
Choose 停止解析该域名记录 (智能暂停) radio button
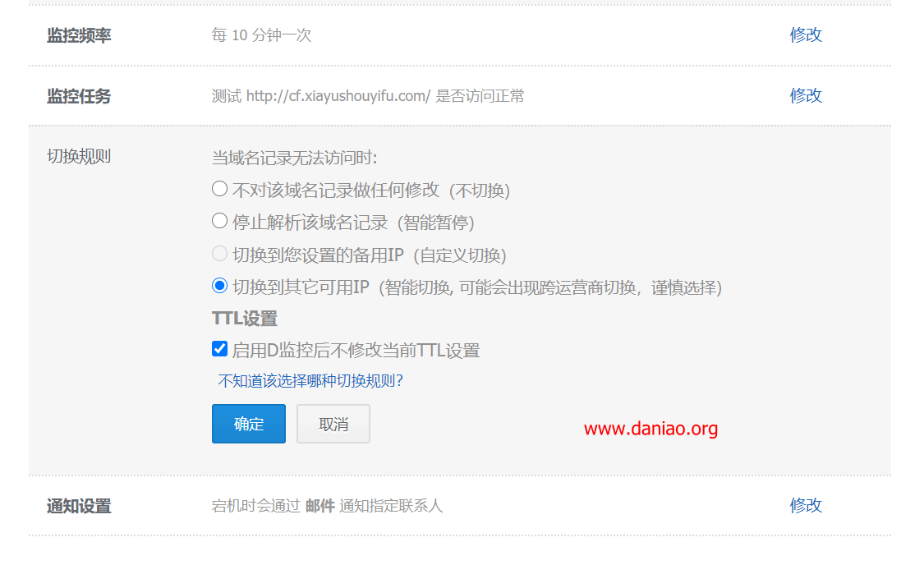point(219,222)
